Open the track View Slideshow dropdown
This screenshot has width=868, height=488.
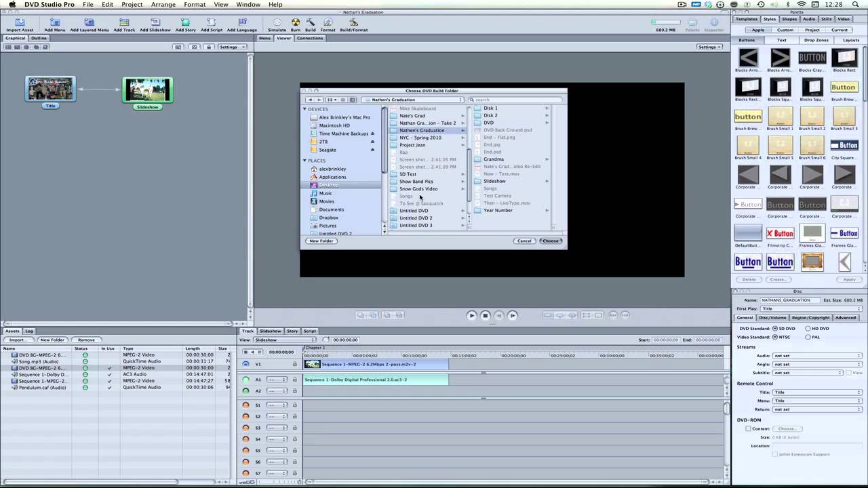click(284, 340)
